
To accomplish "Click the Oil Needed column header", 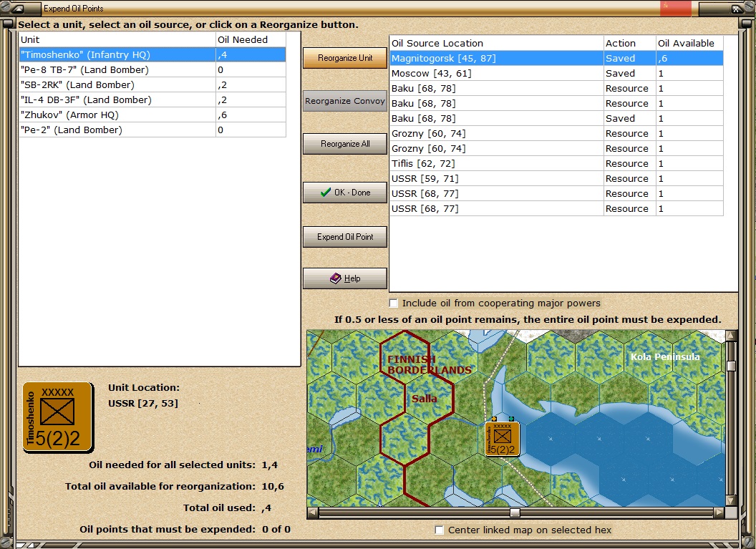I will [x=251, y=39].
